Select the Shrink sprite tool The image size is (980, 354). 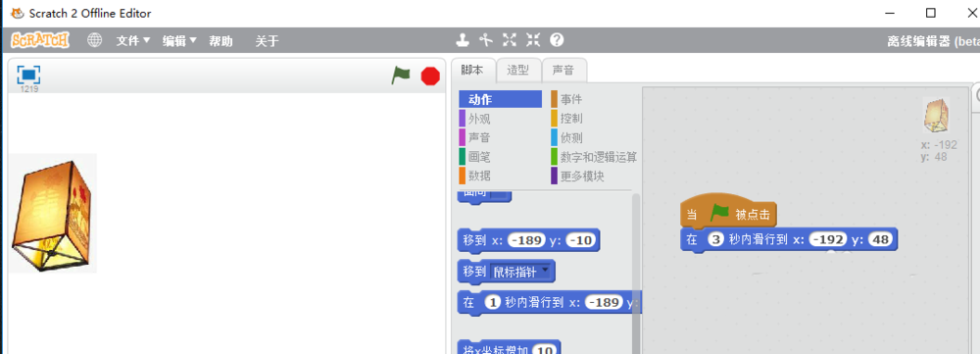pyautogui.click(x=532, y=40)
